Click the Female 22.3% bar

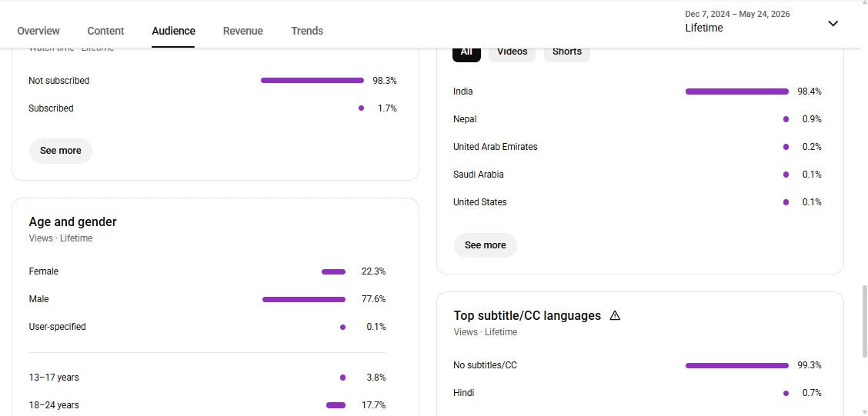coord(333,271)
